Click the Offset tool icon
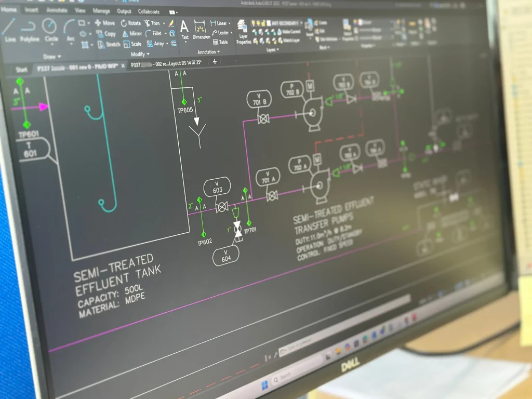This screenshot has width=532, height=399. click(174, 43)
